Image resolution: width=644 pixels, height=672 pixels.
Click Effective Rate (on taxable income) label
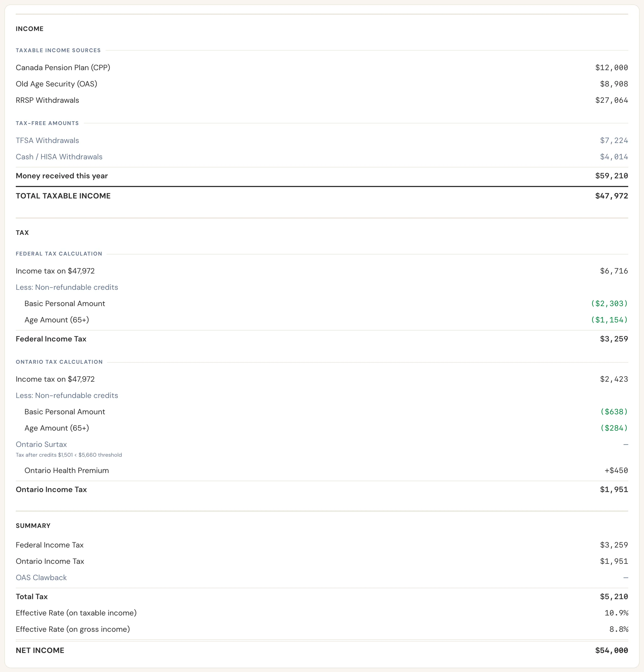76,613
